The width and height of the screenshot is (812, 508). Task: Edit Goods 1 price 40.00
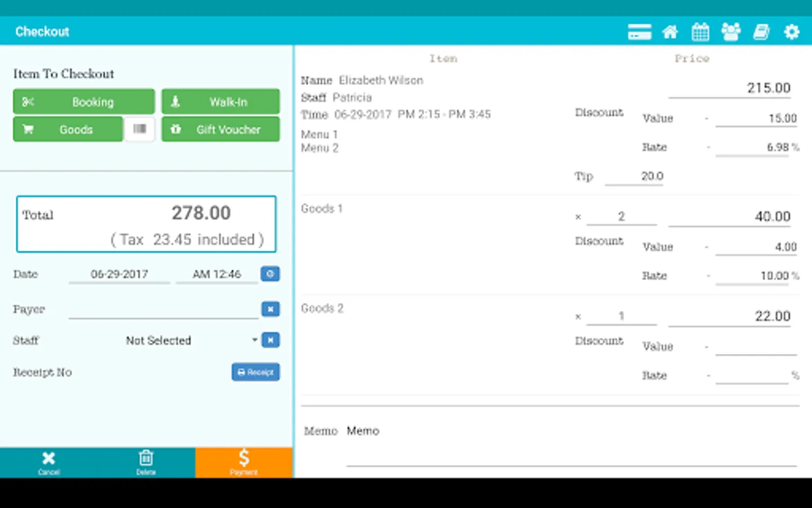730,217
